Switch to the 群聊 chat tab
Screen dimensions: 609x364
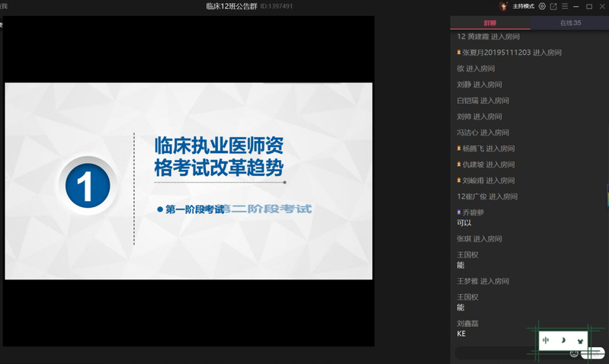(489, 23)
